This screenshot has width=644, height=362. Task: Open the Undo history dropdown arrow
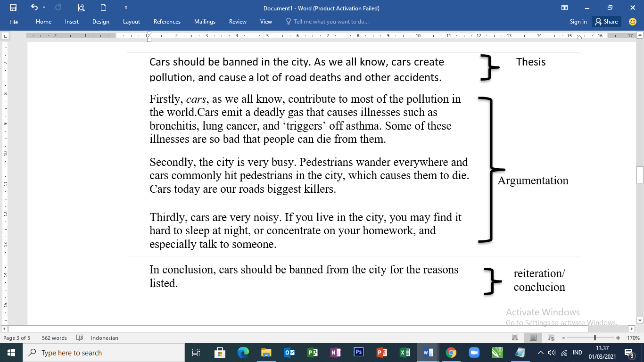[44, 8]
